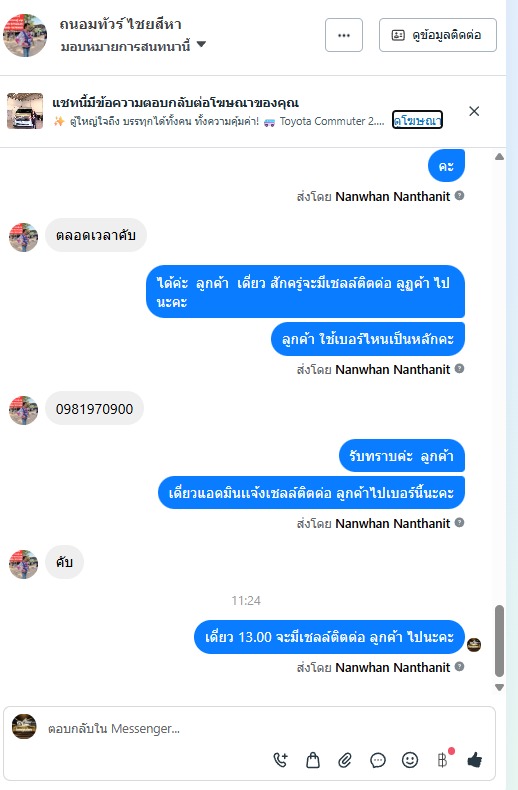Click the phone call icon in composer
This screenshot has width=518, height=790.
click(281, 759)
